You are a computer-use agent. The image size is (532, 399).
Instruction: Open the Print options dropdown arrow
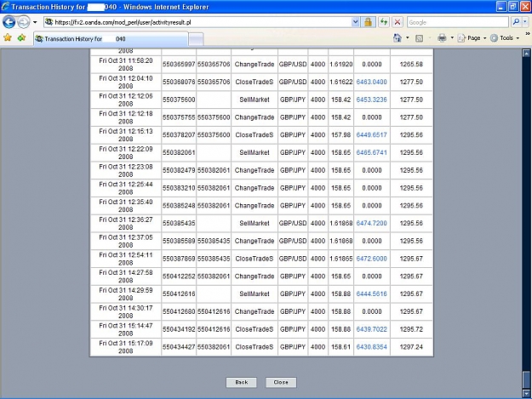tap(452, 38)
